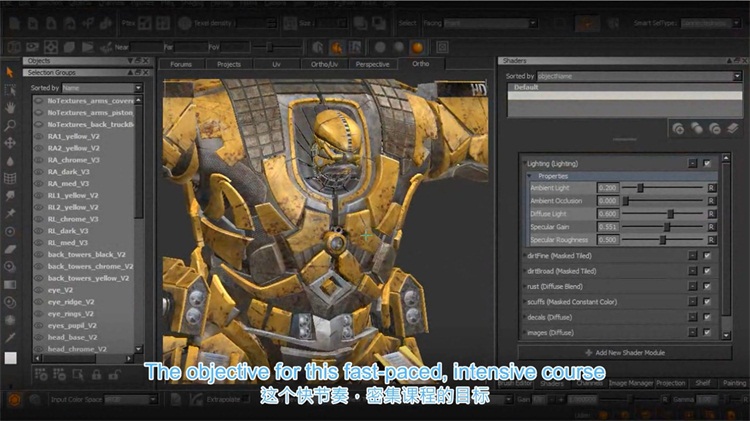Click the white foreground color swatch
Screen dimensions: 750x421
10,357
